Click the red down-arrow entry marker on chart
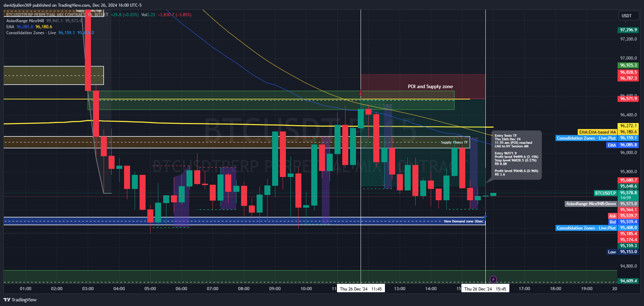 click(x=361, y=92)
